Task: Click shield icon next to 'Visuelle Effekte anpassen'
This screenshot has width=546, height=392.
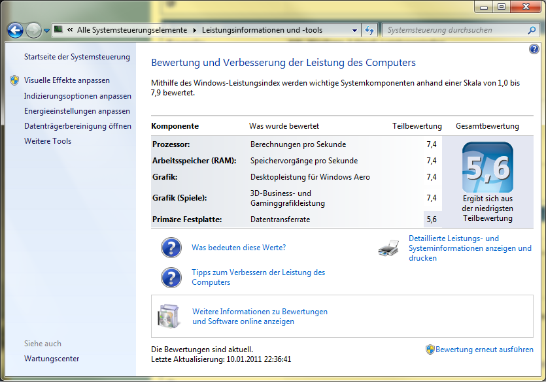Action: (x=14, y=80)
